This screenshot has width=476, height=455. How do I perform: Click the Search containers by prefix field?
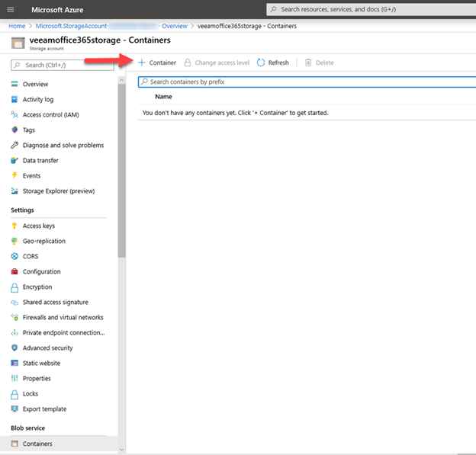click(x=307, y=82)
